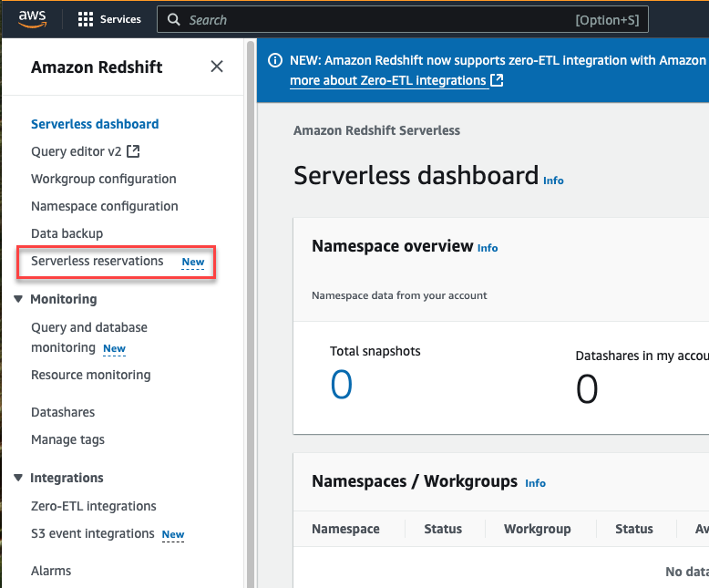Click the Zero-ETL integrations external link icon
The height and width of the screenshot is (588, 709).
[497, 81]
